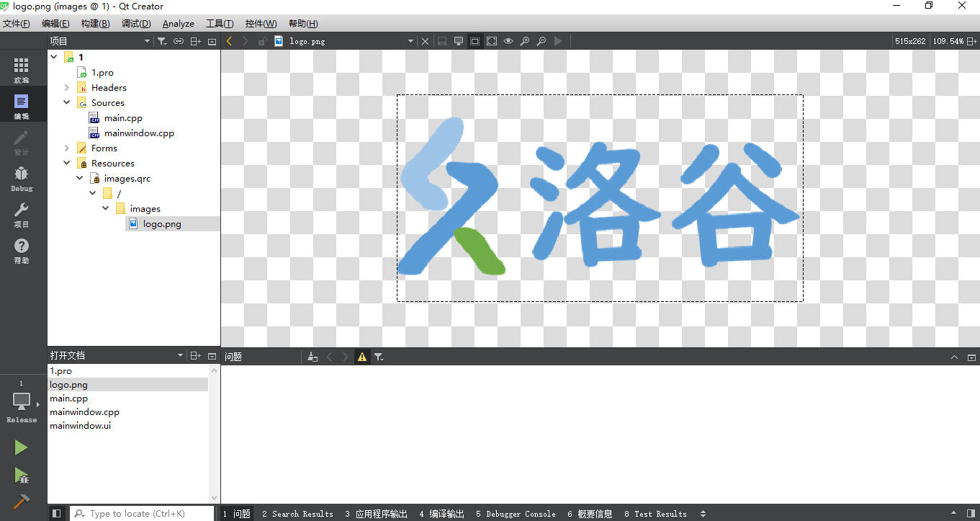This screenshot has height=521, width=980.
Task: Open 帮助(H) menu
Action: [x=303, y=24]
